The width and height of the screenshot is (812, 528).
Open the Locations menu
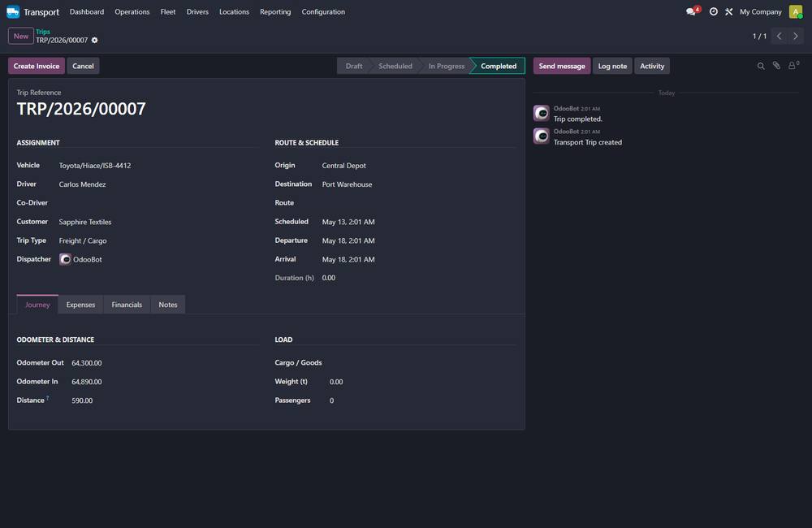coord(234,11)
